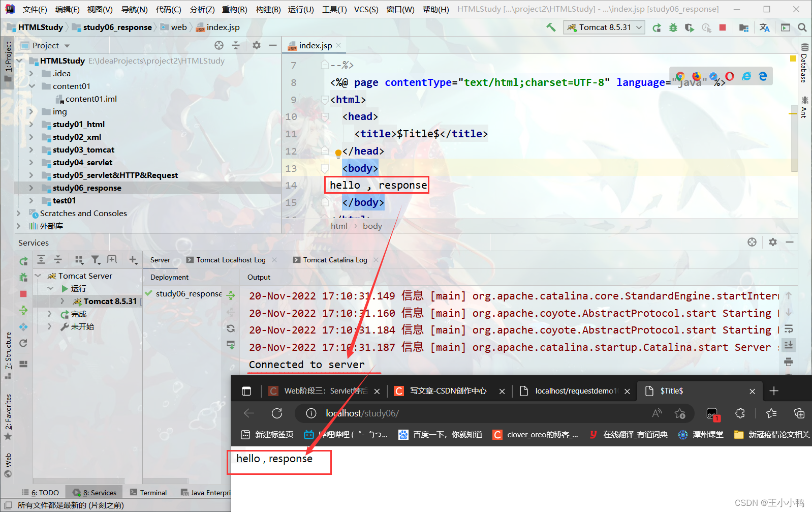812x512 pixels.
Task: Expand Scratches and Consoles node
Action: [19, 214]
